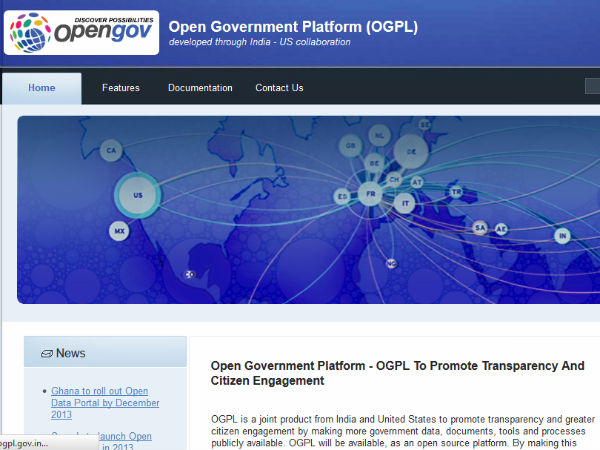Select the FR bubble on the map

point(370,194)
